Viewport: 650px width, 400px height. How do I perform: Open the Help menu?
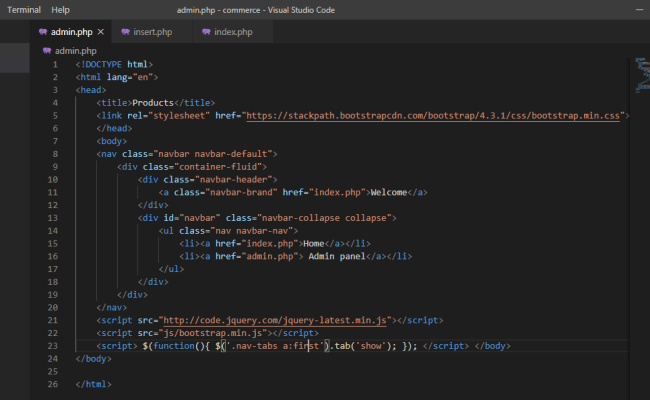click(60, 10)
